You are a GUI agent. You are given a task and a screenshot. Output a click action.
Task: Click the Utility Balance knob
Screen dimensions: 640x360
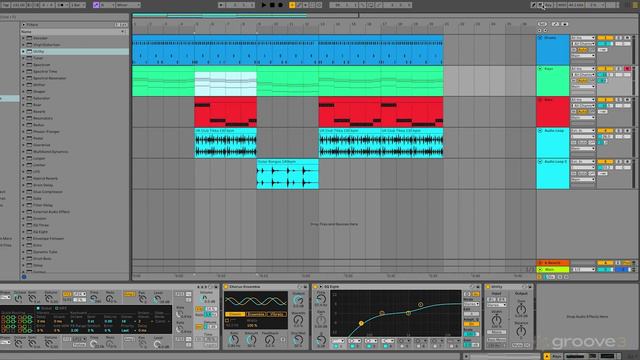pyautogui.click(x=521, y=332)
